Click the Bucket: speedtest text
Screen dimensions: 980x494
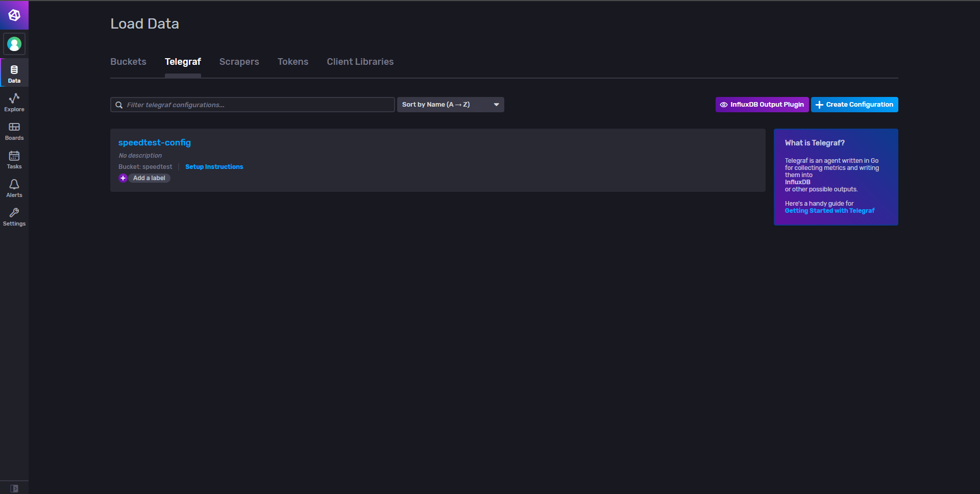145,167
